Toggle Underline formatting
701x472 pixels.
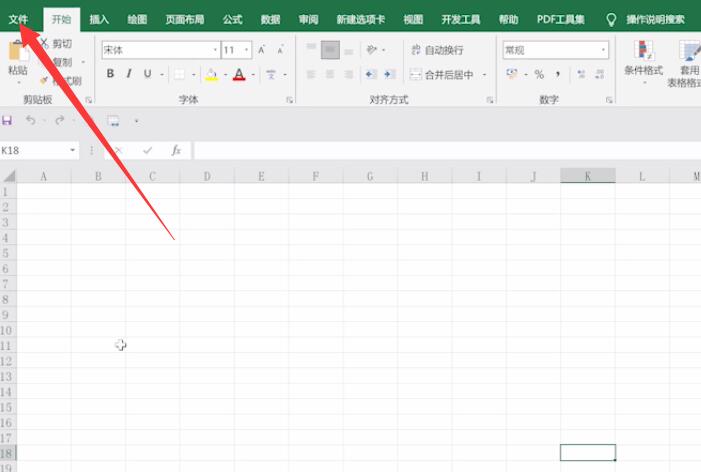pos(148,74)
